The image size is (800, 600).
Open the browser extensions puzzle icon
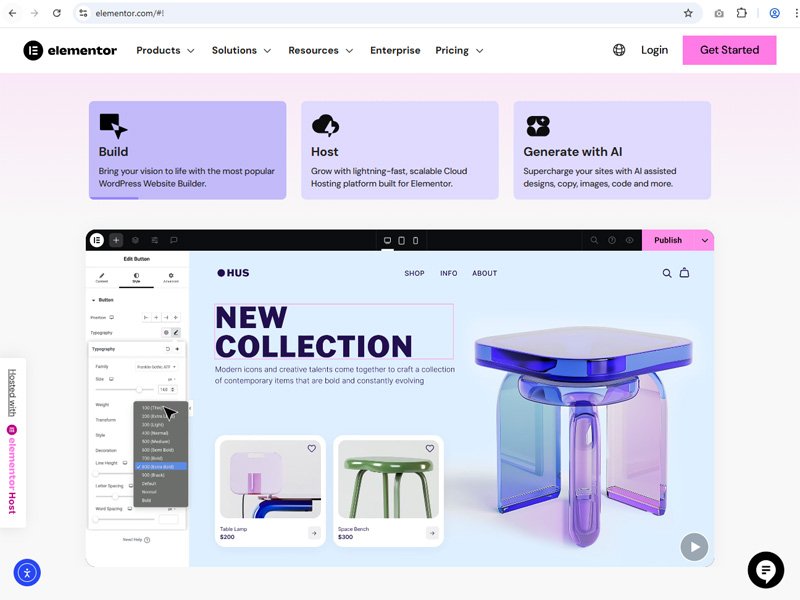pos(742,13)
